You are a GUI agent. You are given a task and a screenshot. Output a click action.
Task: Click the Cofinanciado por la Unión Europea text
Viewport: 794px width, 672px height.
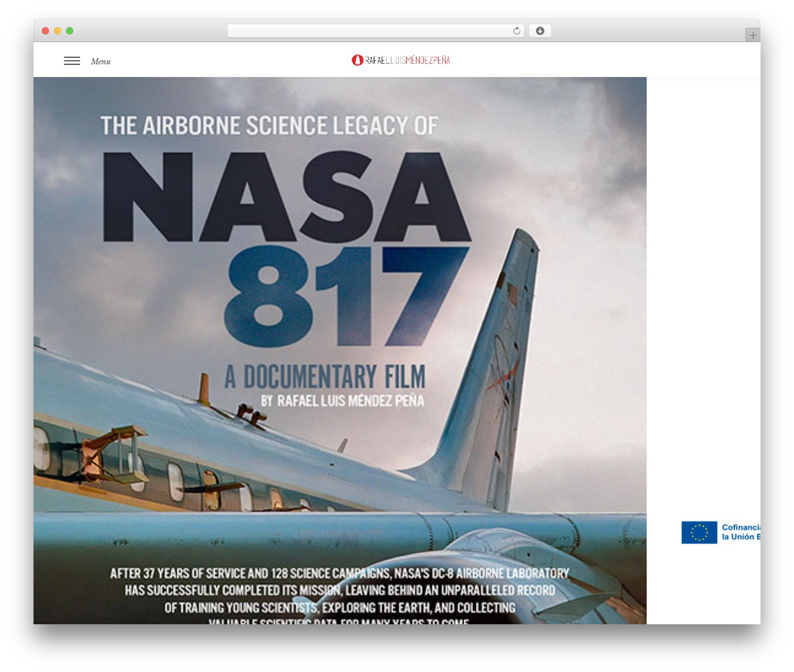(x=741, y=532)
